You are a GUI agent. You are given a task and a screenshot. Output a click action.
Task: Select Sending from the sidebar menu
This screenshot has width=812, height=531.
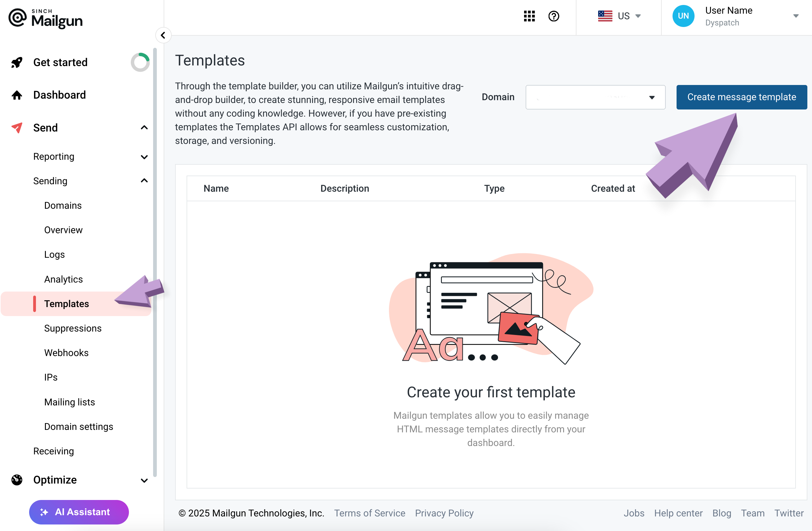(x=50, y=181)
